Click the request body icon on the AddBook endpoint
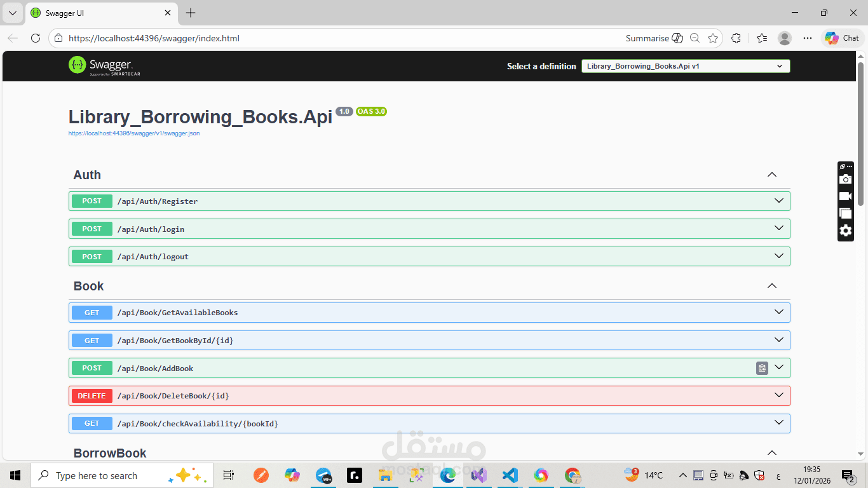 (762, 368)
